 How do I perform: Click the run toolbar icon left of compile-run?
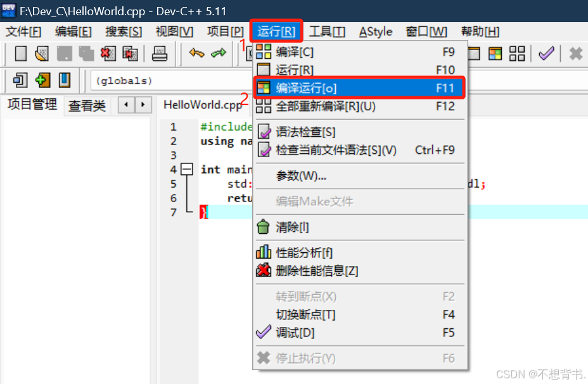pos(474,54)
